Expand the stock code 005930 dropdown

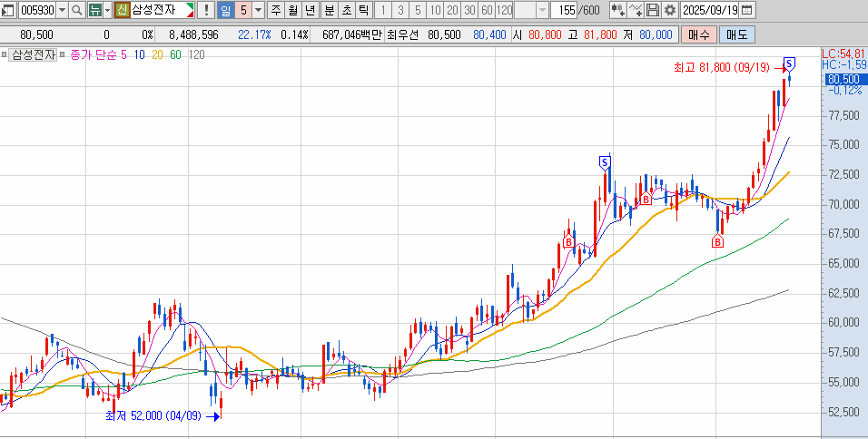(62, 10)
